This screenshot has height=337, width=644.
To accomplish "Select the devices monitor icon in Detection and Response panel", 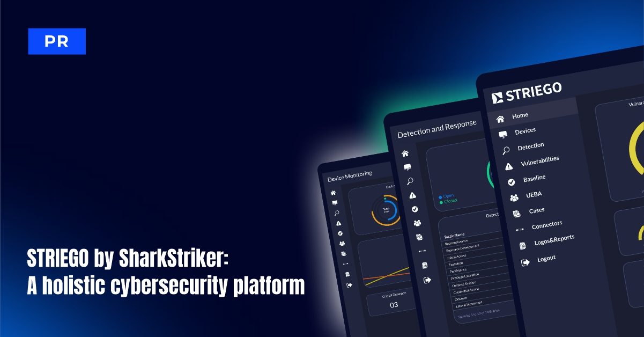I will [408, 167].
